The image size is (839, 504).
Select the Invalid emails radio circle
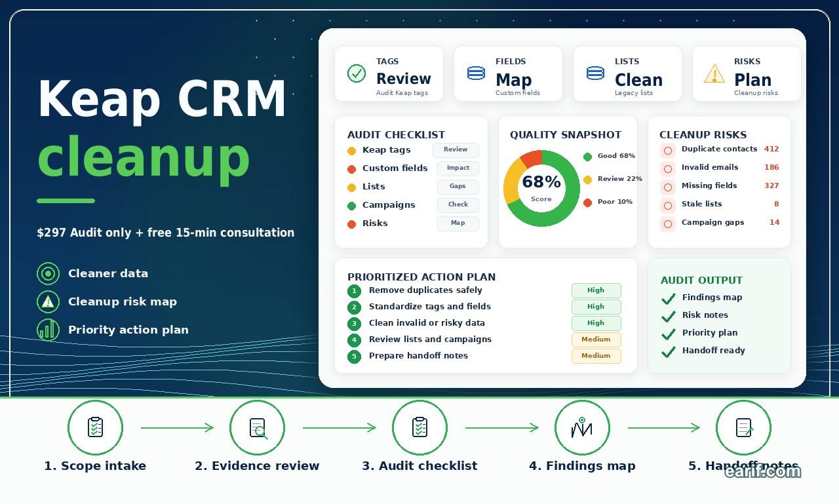668,169
